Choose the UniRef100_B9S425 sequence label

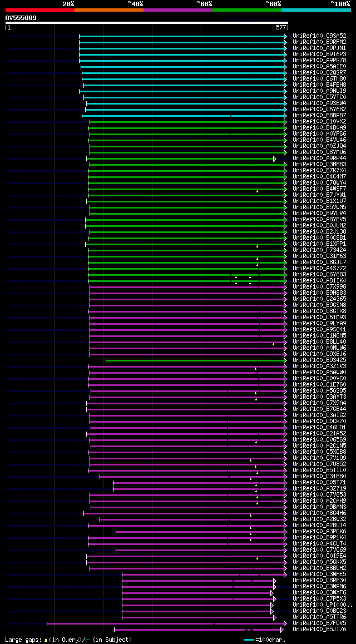[319, 360]
